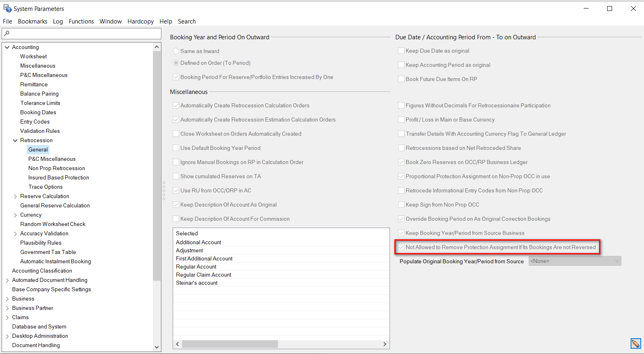Viewport: 644px width, 354px height.
Task: Expand the Business Partner tree node
Action: [x=7, y=308]
